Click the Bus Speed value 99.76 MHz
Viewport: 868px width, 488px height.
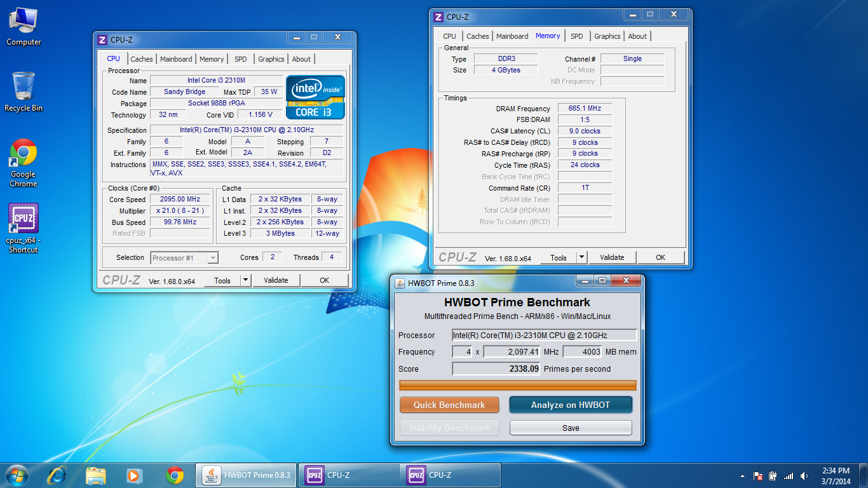click(180, 222)
